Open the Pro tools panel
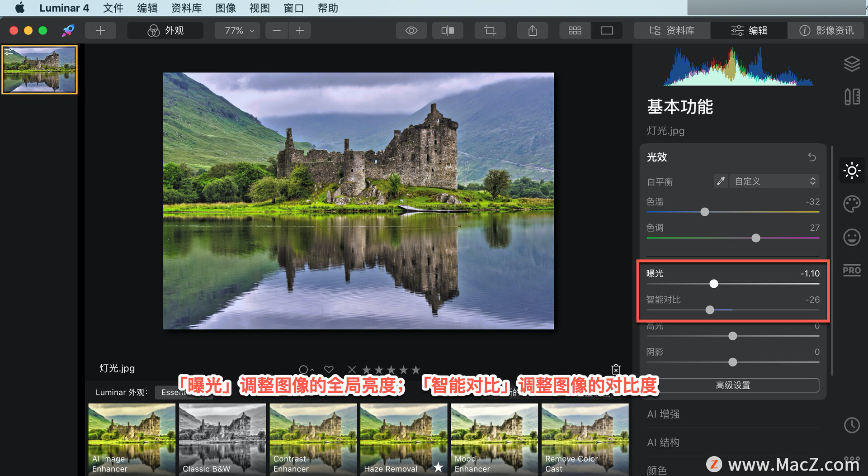 point(852,270)
